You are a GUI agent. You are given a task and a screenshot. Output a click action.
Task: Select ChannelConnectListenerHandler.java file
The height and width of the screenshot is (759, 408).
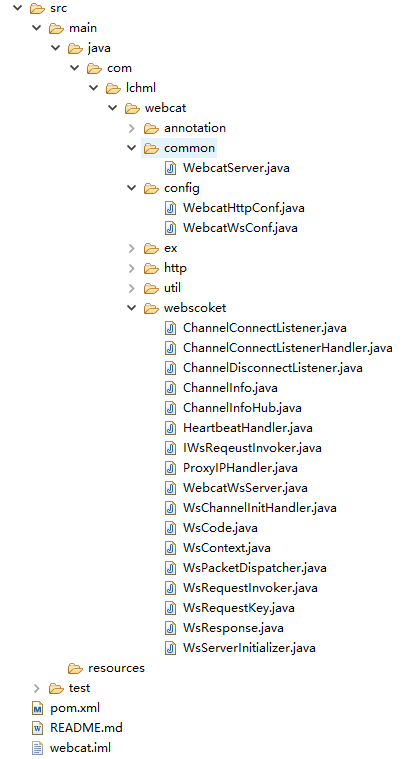tap(287, 348)
